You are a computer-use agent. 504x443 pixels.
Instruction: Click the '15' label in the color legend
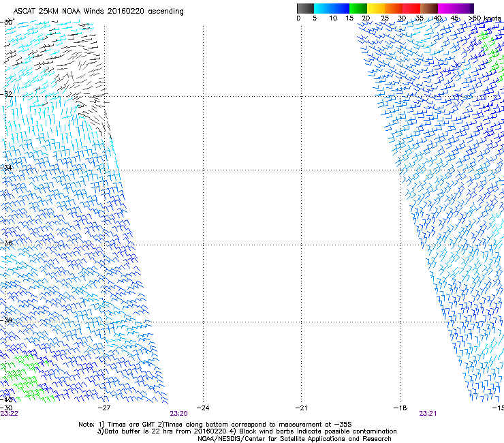click(x=349, y=18)
